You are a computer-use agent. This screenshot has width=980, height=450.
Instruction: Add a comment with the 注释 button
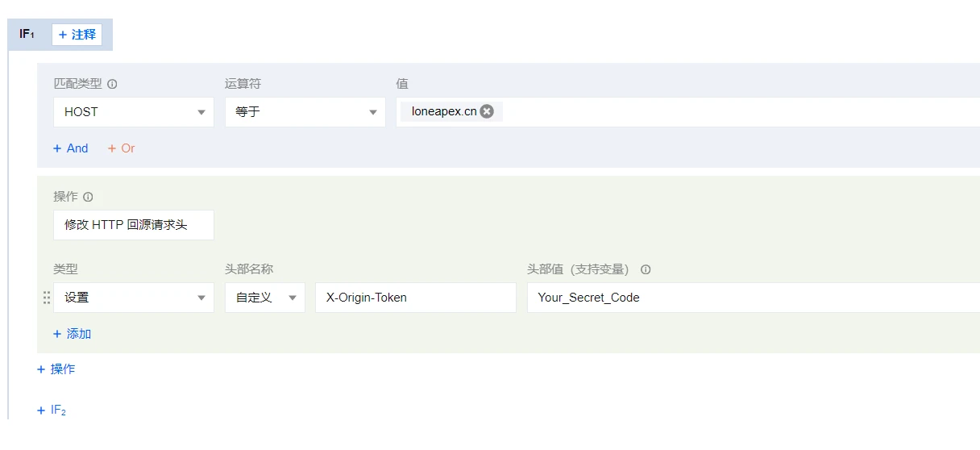tap(77, 35)
